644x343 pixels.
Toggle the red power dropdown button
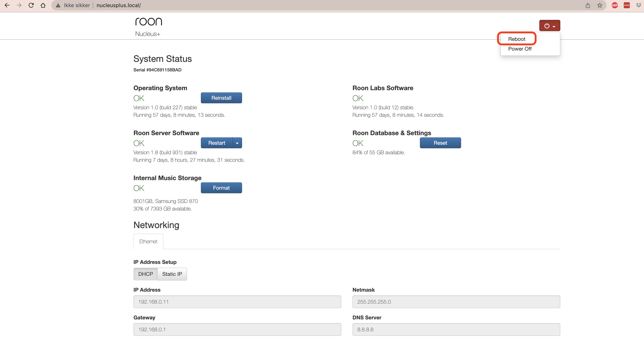(x=549, y=25)
